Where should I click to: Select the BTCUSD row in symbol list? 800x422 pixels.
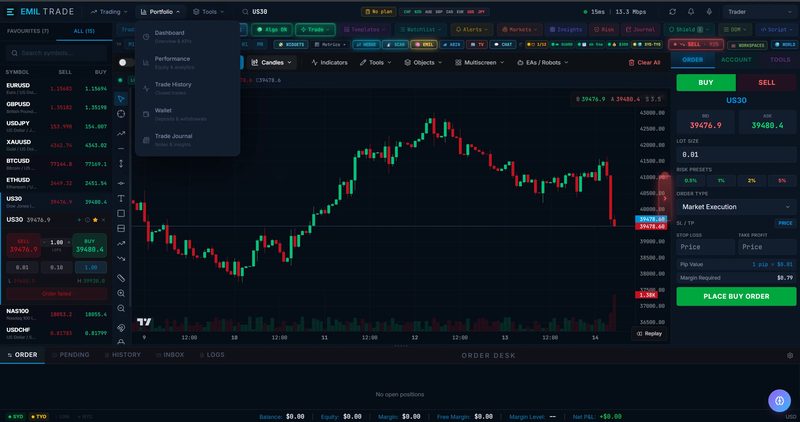[56, 164]
